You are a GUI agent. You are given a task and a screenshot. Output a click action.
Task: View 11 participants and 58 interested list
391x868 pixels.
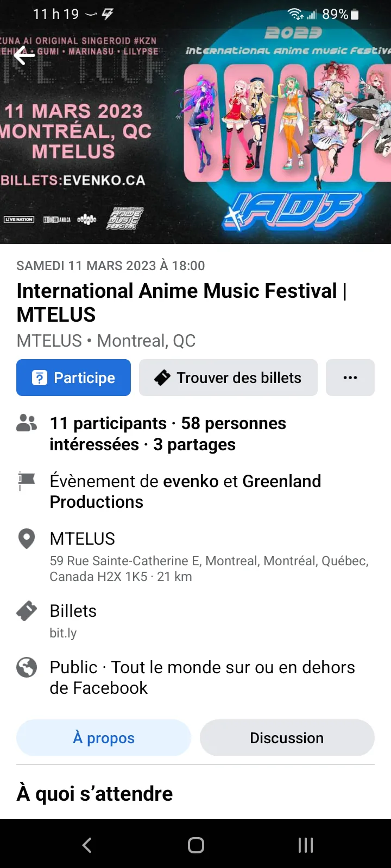[168, 433]
